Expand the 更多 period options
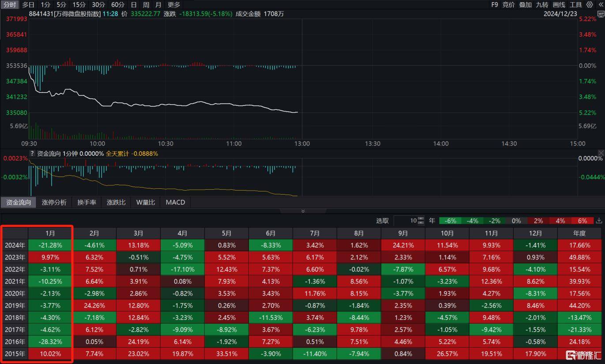 (x=174, y=4)
